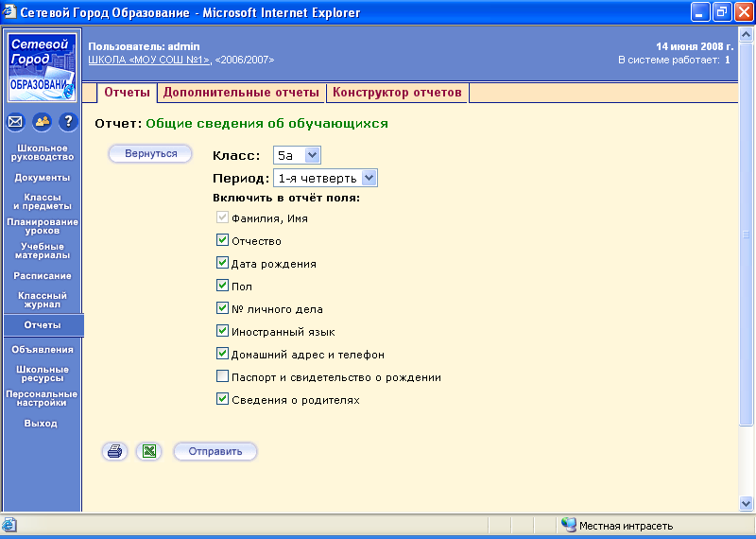Open Классы и предметы sidebar menu
Image resolution: width=756 pixels, height=539 pixels.
pos(43,201)
